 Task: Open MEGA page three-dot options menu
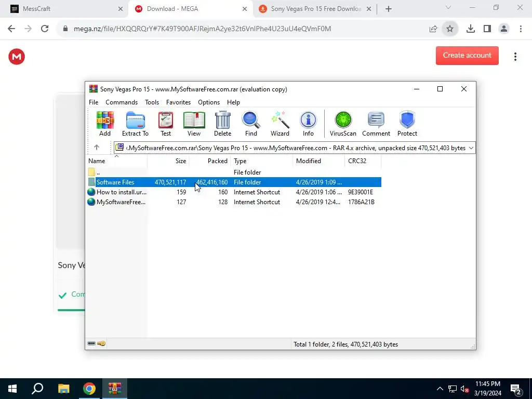(515, 57)
